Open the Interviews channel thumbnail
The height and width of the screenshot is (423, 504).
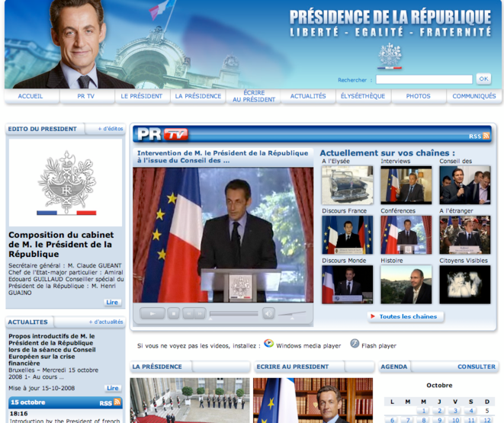coord(406,185)
